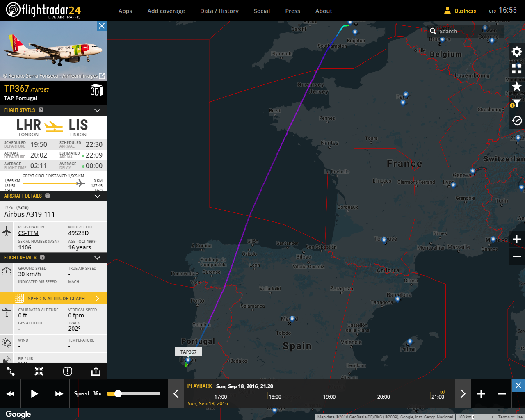Viewport: 525px width, 420px height.
Task: Collapse the Flight Details section
Action: click(98, 258)
